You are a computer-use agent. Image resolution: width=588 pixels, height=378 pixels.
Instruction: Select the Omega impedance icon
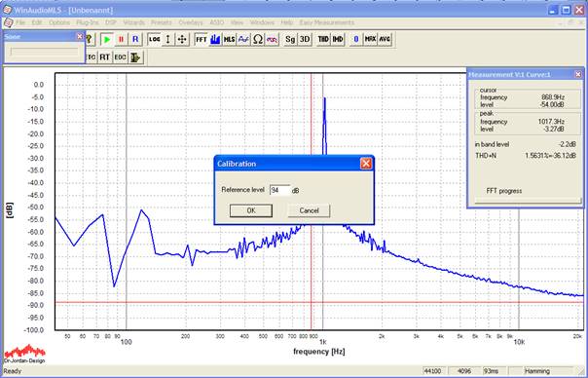click(258, 39)
